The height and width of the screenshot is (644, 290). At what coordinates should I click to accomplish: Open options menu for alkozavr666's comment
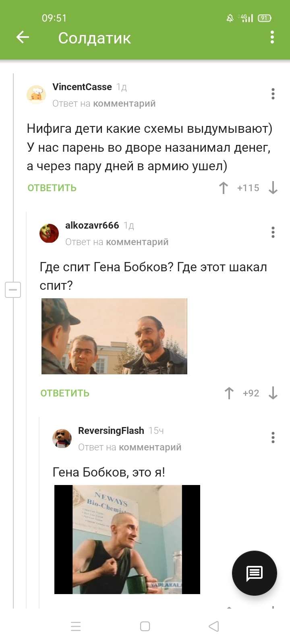(273, 232)
